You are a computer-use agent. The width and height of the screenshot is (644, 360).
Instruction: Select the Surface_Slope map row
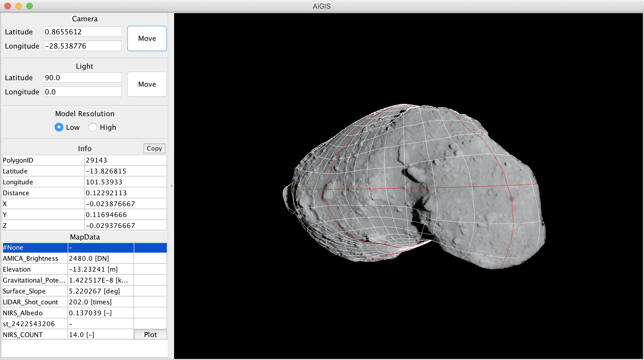(35, 291)
